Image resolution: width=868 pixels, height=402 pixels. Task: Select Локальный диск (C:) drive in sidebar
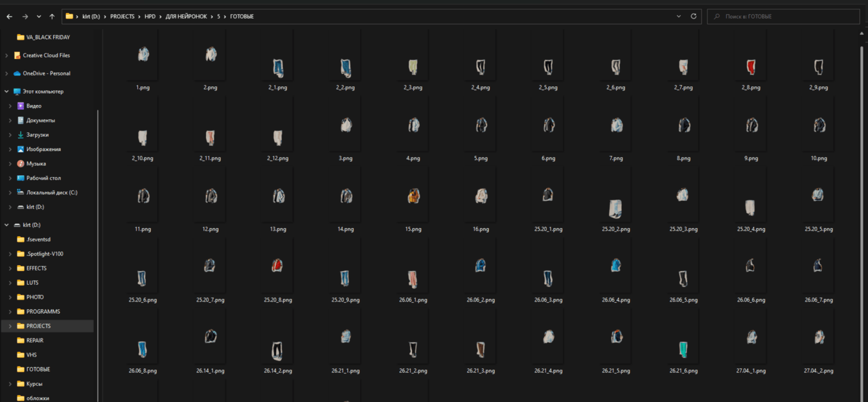pos(51,193)
